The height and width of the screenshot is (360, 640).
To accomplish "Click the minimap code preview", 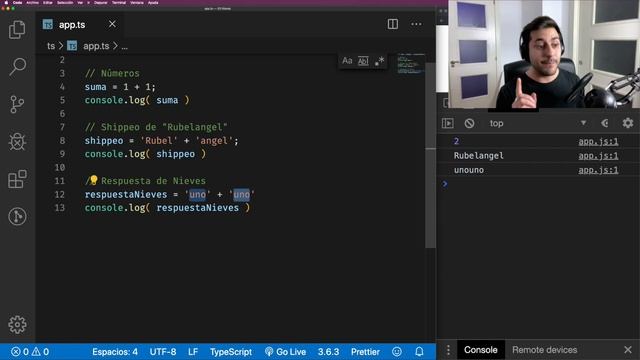I will point(410,64).
